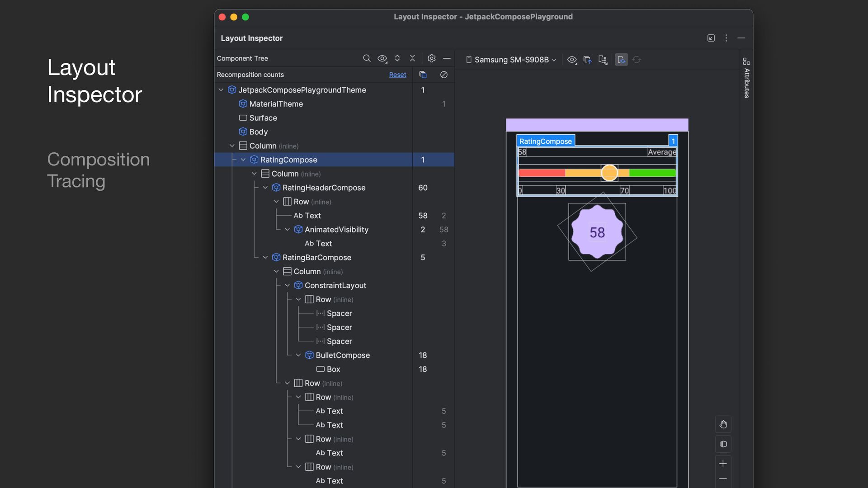Click the search icon in Component Tree
This screenshot has width=868, height=488.
367,58
